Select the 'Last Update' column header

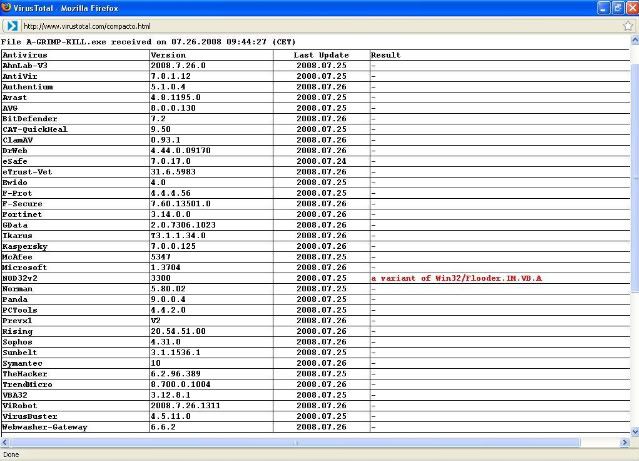click(x=322, y=55)
